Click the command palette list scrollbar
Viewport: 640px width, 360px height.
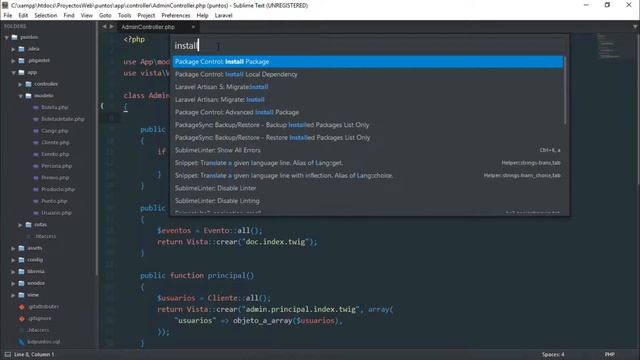565,90
